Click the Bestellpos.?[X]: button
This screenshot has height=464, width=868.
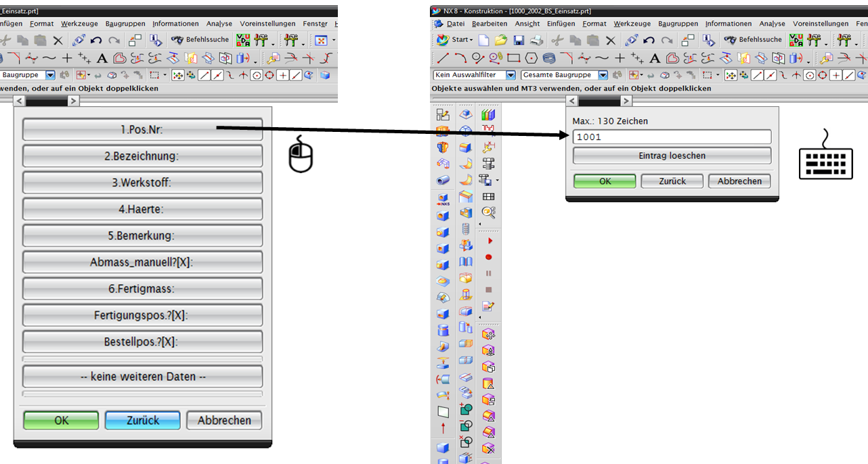coord(142,342)
